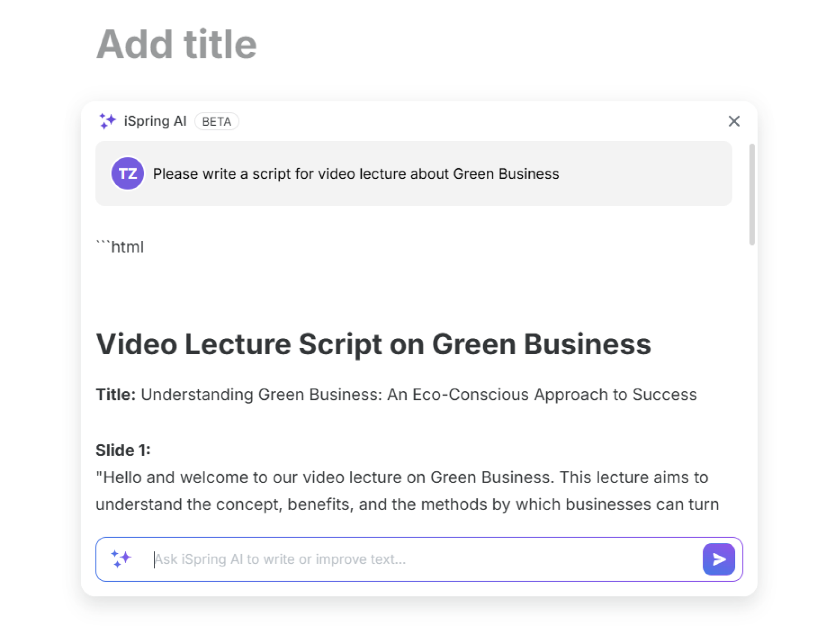The height and width of the screenshot is (630, 840).
Task: Send the prompt with the arrow button
Action: coord(719,559)
